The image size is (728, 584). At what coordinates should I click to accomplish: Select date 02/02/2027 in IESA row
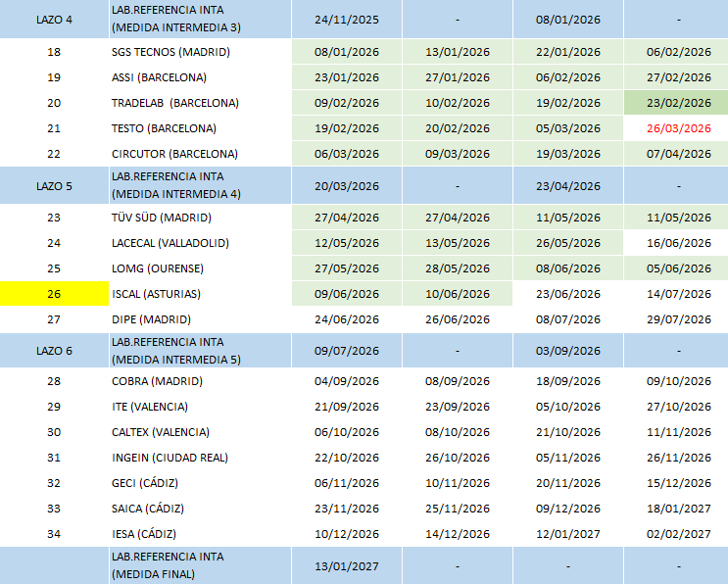point(678,534)
